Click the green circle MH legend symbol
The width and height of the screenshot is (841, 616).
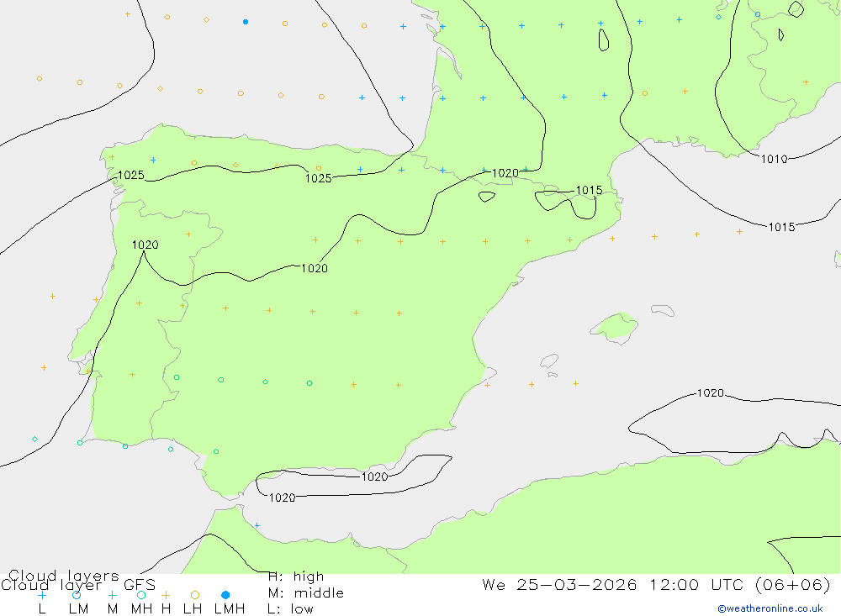click(141, 595)
